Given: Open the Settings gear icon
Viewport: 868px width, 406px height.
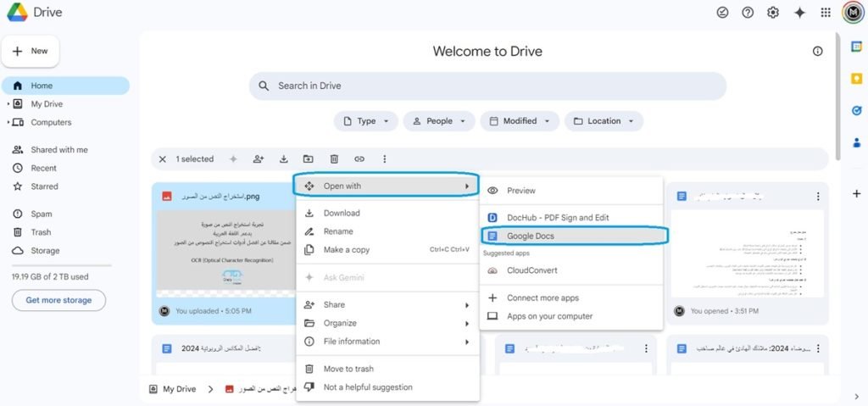Looking at the screenshot, I should coord(773,12).
